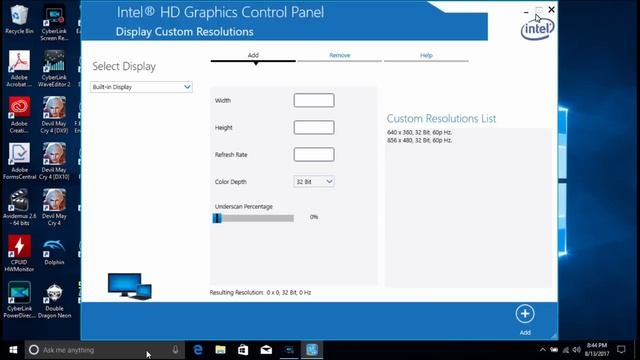Open File Explorer from the taskbar

(x=220, y=350)
